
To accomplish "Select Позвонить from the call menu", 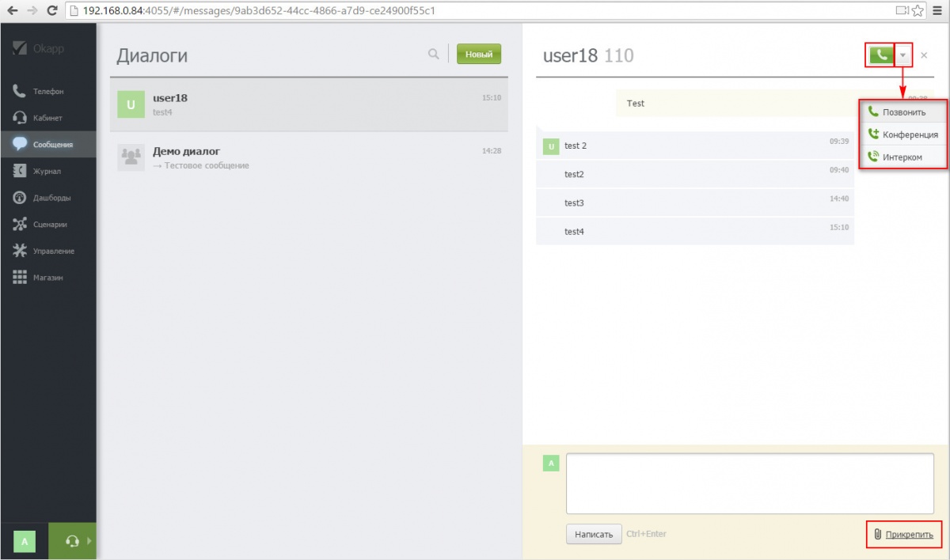I will coord(903,112).
